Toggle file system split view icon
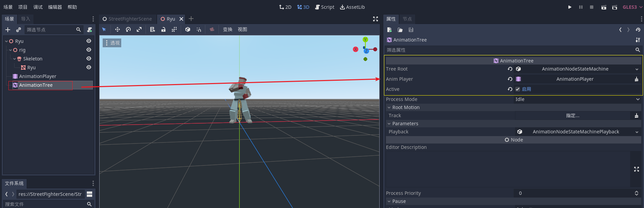Screen dimensions: 644x208 tap(89, 194)
